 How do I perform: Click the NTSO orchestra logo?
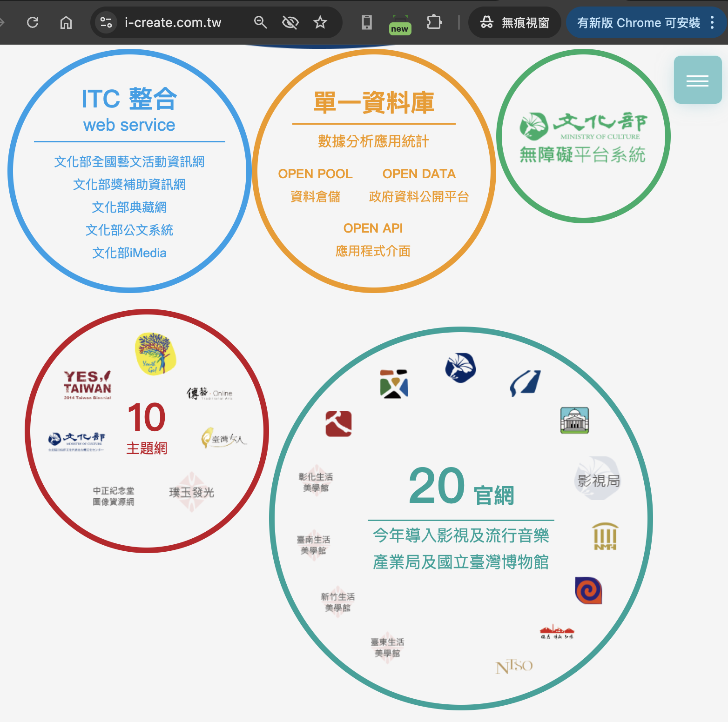click(x=514, y=667)
